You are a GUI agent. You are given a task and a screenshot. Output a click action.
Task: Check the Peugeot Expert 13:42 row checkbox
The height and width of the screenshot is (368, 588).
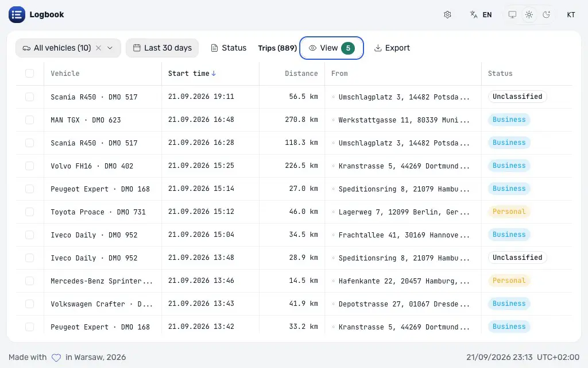(x=30, y=327)
